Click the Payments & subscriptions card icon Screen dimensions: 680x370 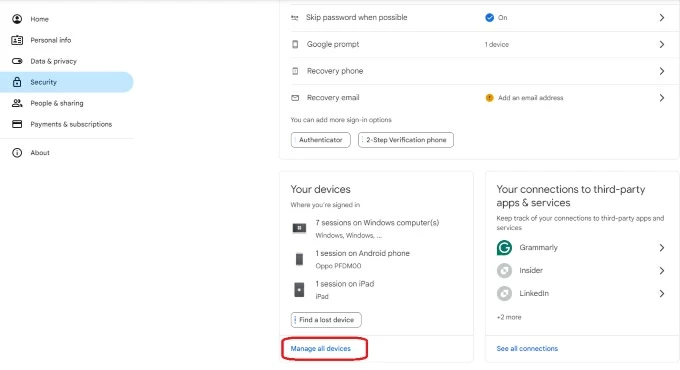click(x=17, y=124)
